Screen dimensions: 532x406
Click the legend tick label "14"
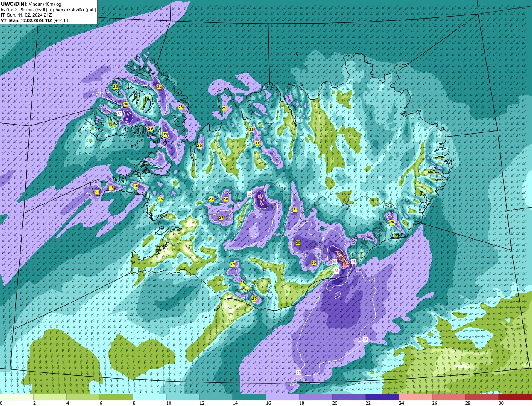click(x=235, y=403)
